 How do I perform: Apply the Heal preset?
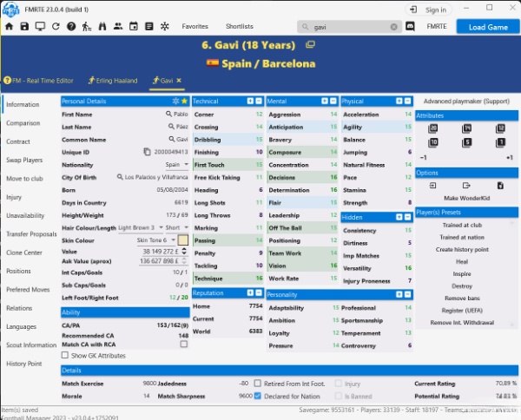(462, 261)
